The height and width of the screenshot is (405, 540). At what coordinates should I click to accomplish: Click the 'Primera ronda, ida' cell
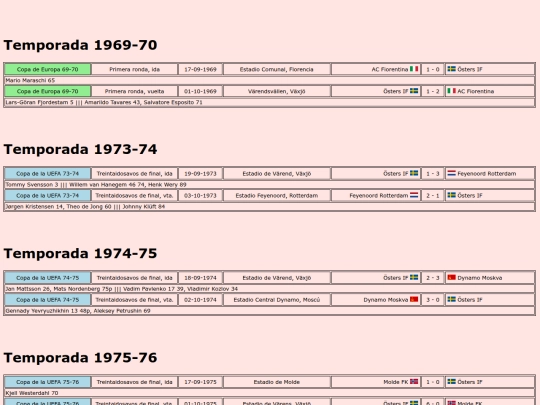(134, 69)
